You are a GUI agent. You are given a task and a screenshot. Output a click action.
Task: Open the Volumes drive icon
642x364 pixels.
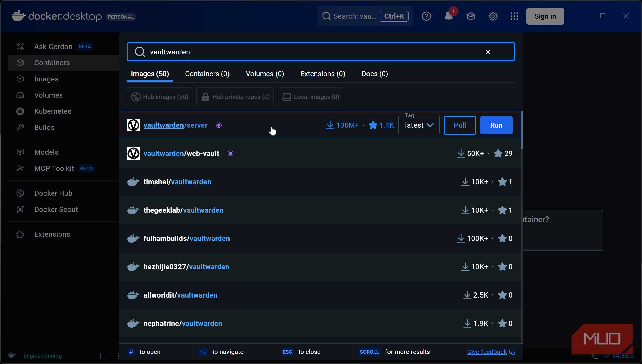(x=20, y=95)
